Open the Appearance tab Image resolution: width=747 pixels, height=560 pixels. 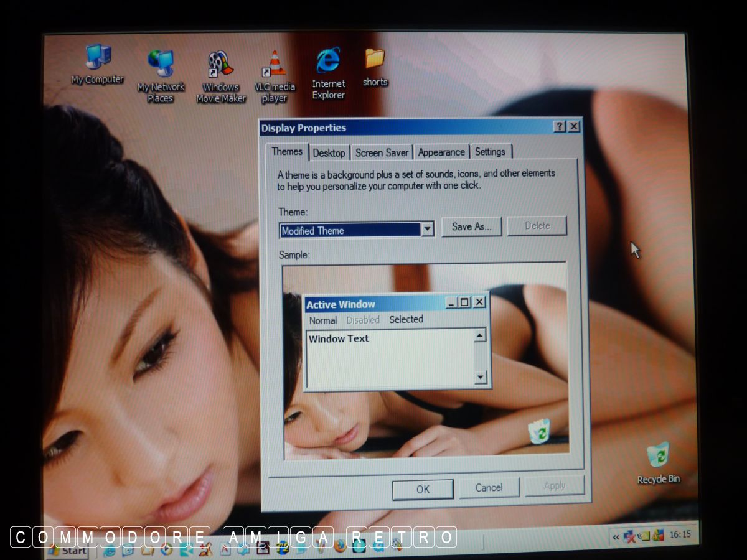(x=441, y=152)
